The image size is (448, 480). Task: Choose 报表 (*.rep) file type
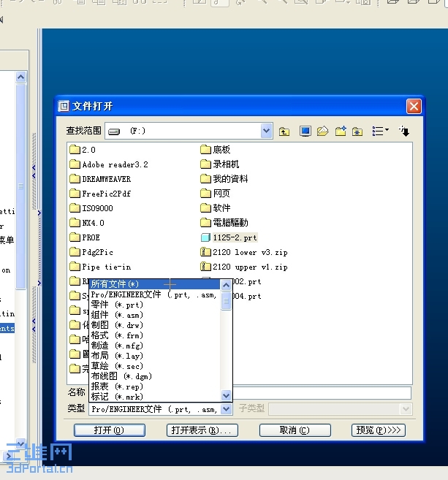pos(155,386)
